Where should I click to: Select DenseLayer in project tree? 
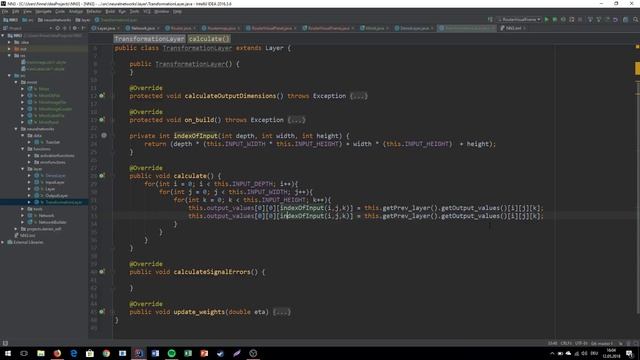55,176
